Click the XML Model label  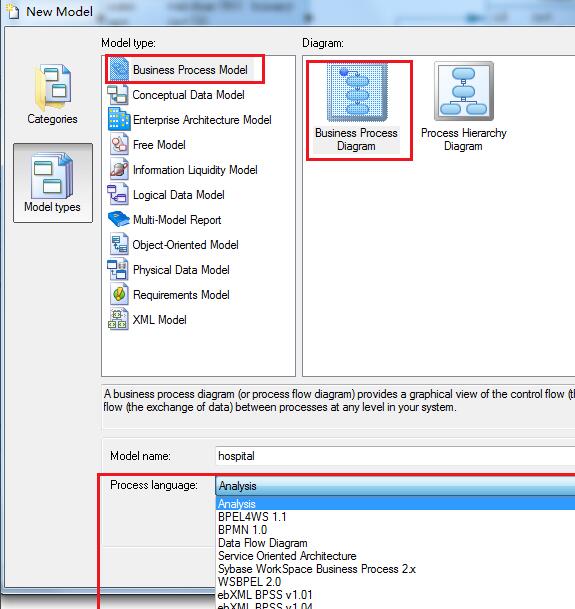click(159, 320)
